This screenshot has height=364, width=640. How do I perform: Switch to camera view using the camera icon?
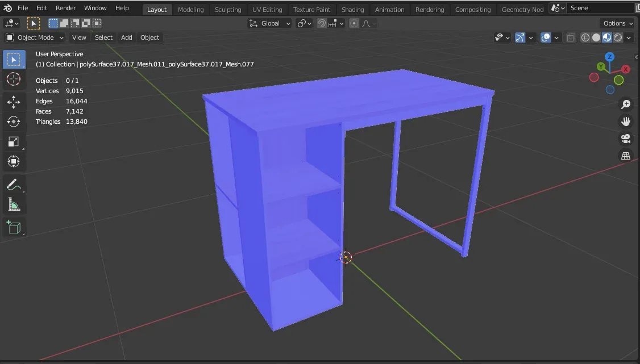(x=625, y=138)
